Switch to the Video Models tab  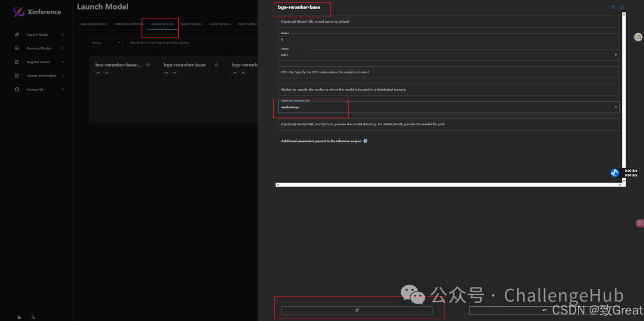point(247,24)
